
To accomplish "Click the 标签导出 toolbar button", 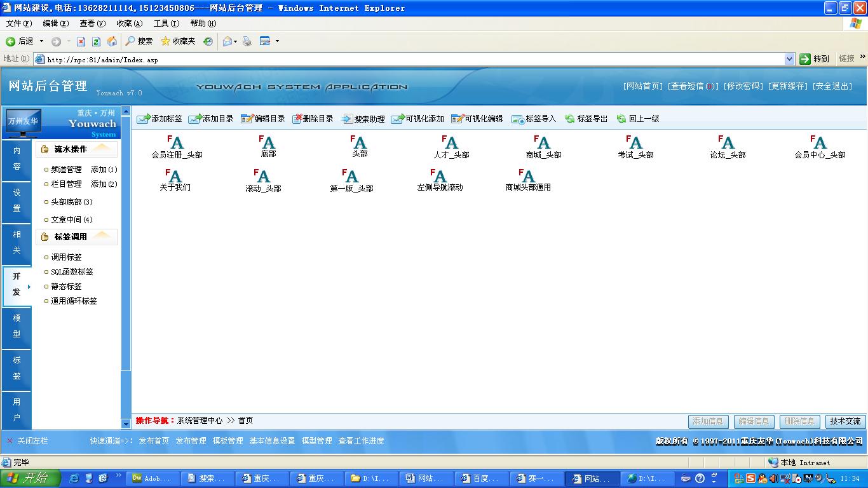I will (587, 119).
